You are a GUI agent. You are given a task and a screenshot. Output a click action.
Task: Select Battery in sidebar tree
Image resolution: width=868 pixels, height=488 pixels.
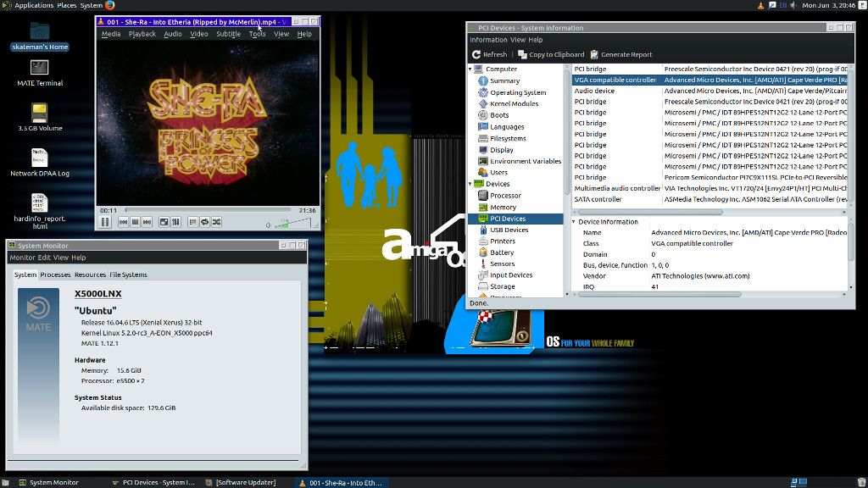(x=502, y=252)
